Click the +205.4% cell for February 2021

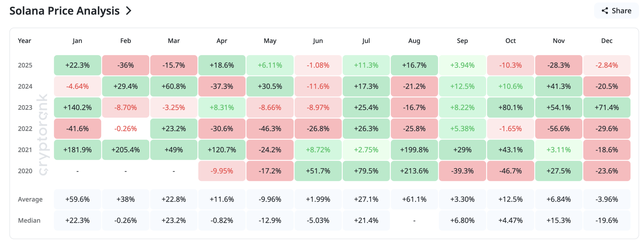(x=125, y=150)
